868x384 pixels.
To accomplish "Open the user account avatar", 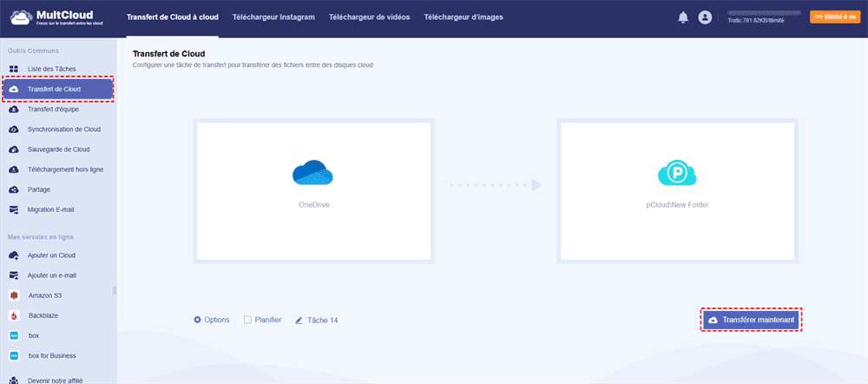I will 705,17.
